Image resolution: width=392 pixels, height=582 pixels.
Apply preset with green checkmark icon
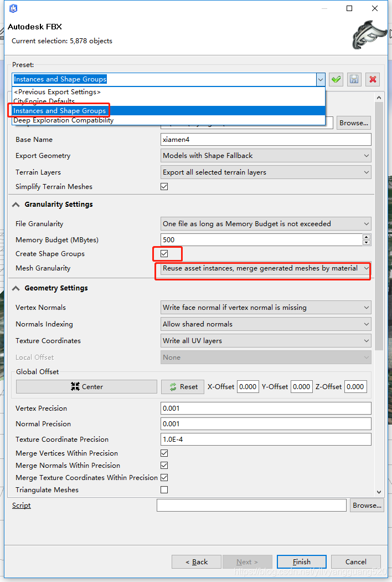click(x=337, y=79)
